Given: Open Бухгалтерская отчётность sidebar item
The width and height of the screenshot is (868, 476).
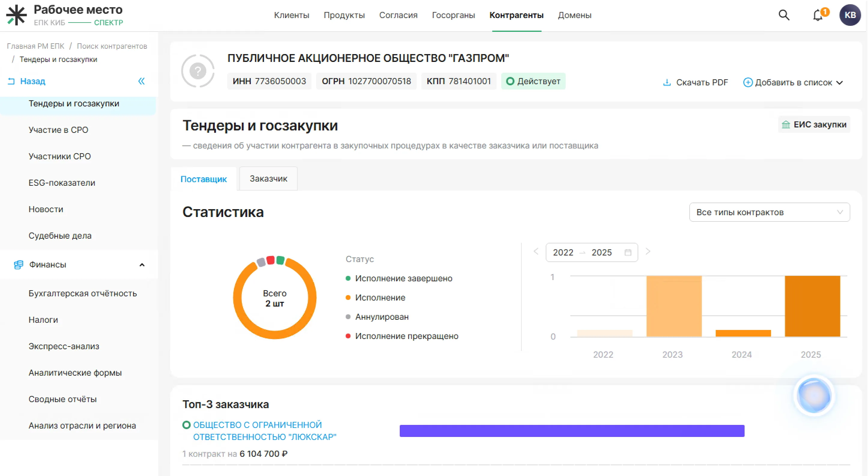Looking at the screenshot, I should [x=83, y=293].
